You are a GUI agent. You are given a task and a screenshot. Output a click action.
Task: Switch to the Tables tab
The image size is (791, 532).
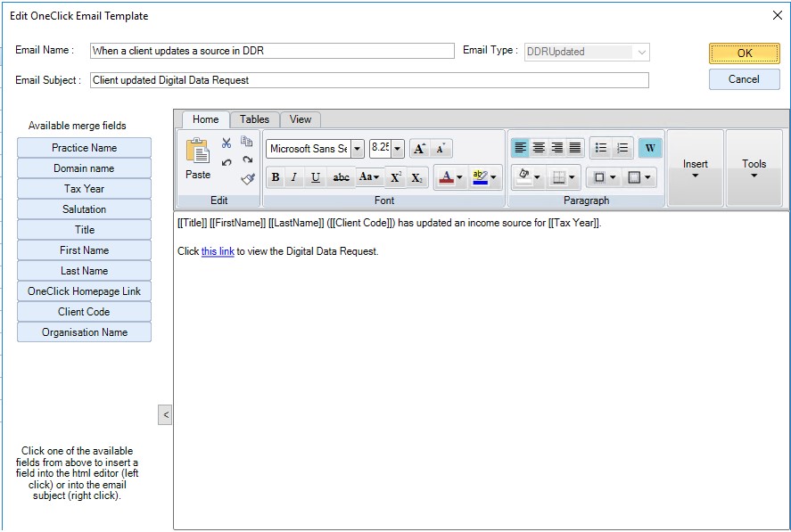point(254,119)
